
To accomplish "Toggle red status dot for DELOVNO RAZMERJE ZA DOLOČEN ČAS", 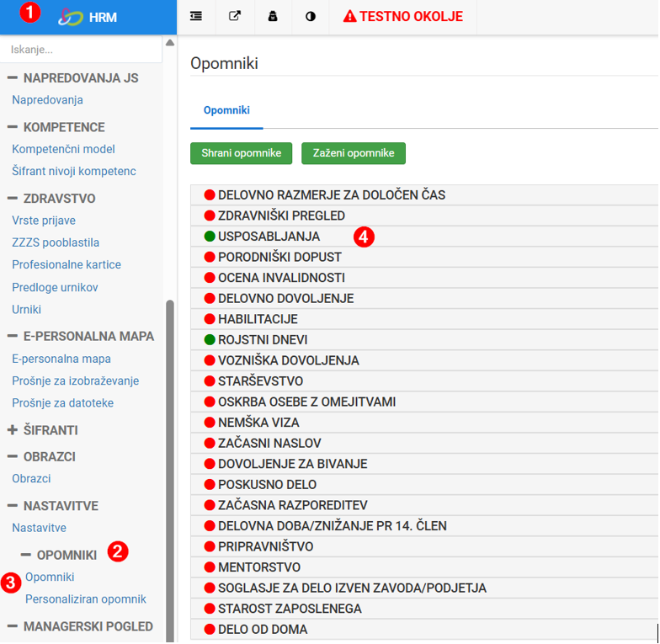I will tap(209, 195).
